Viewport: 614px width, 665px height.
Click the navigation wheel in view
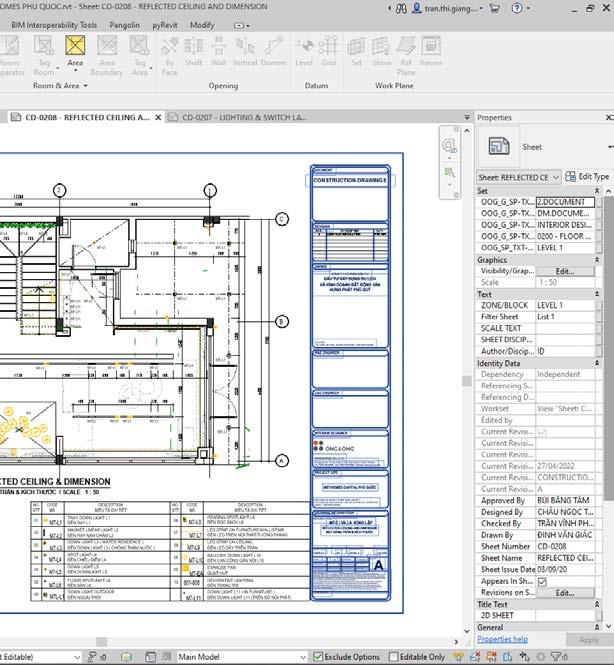[x=449, y=146]
